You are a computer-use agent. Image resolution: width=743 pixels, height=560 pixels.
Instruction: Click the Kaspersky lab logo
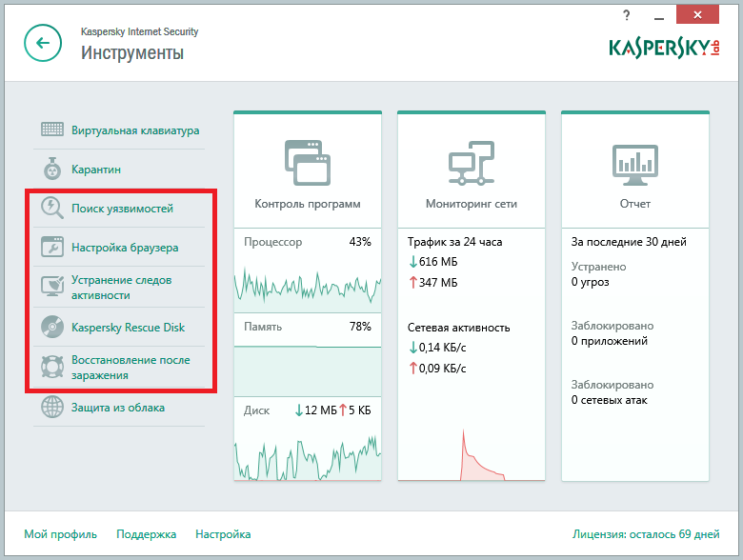click(x=664, y=48)
